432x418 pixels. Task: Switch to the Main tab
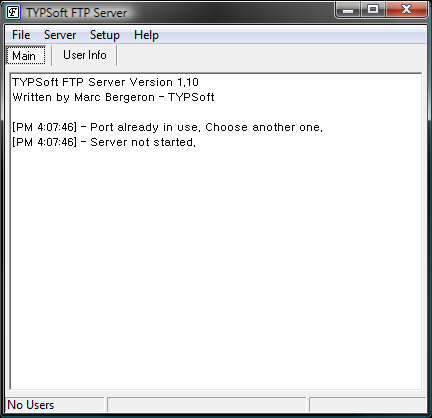26,55
